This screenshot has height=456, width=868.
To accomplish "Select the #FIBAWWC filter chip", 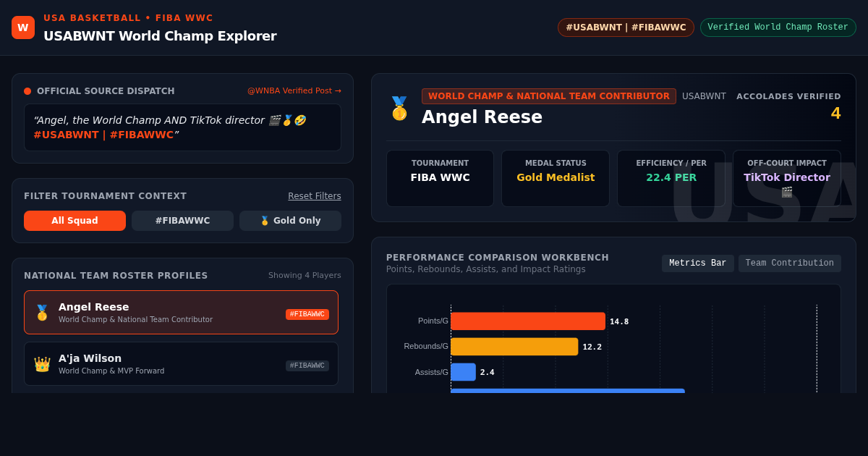I will tap(182, 221).
